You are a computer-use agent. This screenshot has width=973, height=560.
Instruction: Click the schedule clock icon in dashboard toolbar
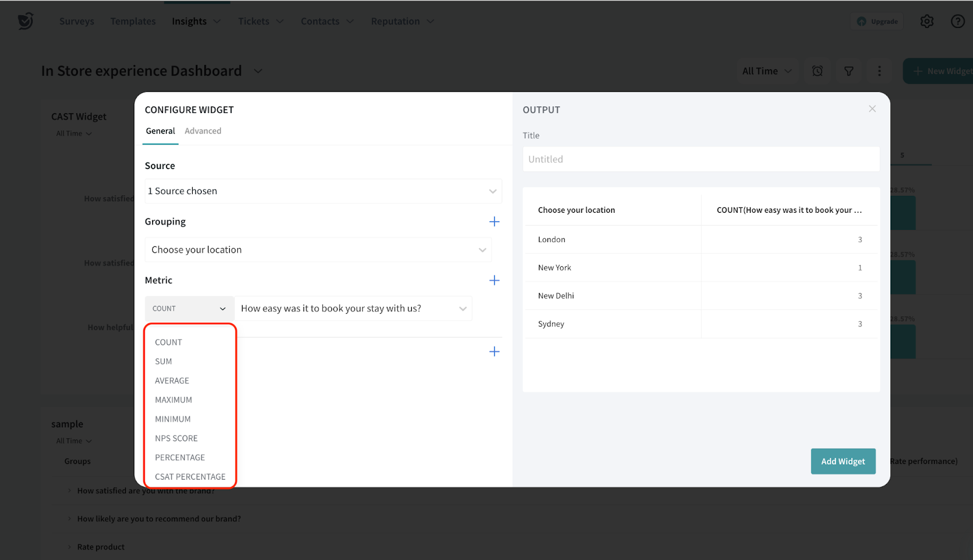click(817, 71)
